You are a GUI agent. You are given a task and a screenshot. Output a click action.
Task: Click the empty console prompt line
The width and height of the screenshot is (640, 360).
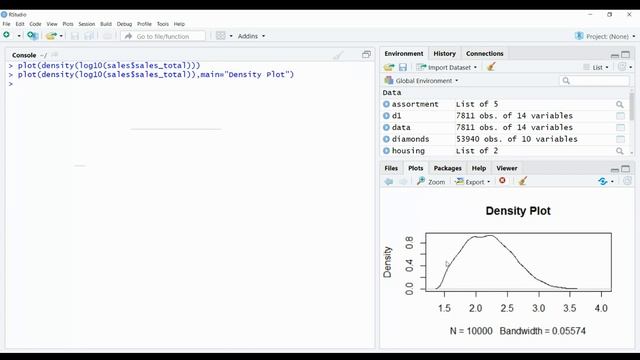tap(190, 84)
